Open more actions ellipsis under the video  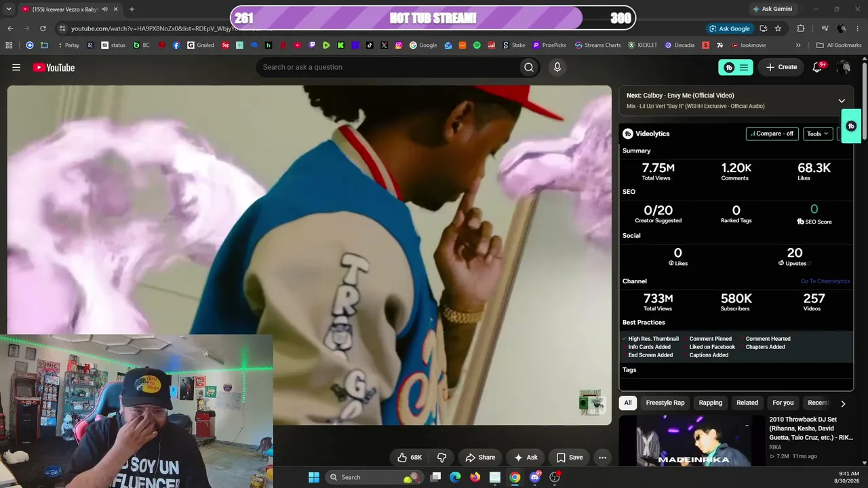pyautogui.click(x=602, y=457)
